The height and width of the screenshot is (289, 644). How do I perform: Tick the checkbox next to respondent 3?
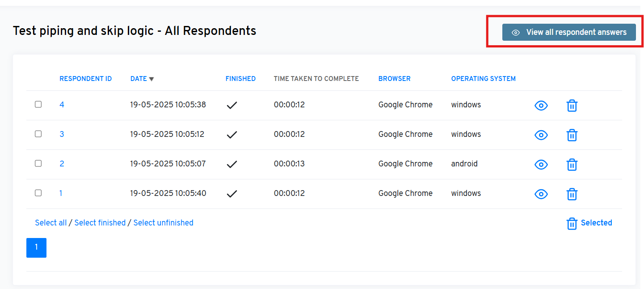(38, 134)
